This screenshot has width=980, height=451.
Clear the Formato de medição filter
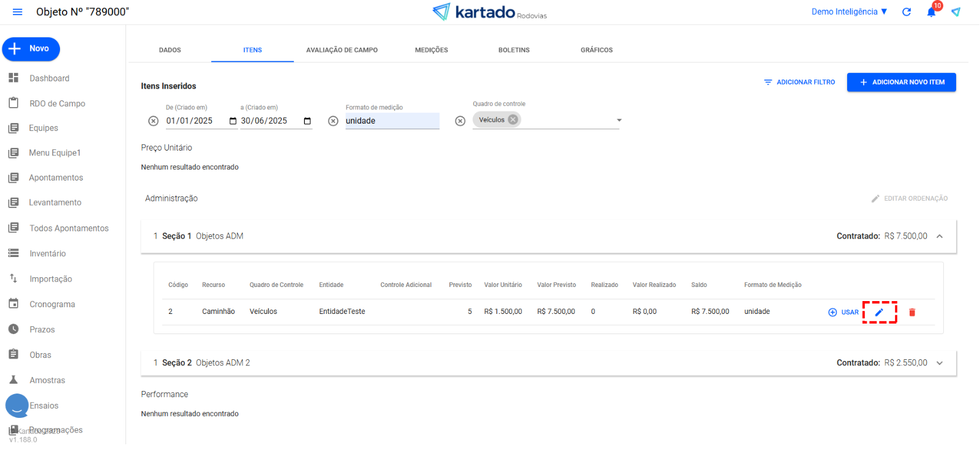[333, 121]
